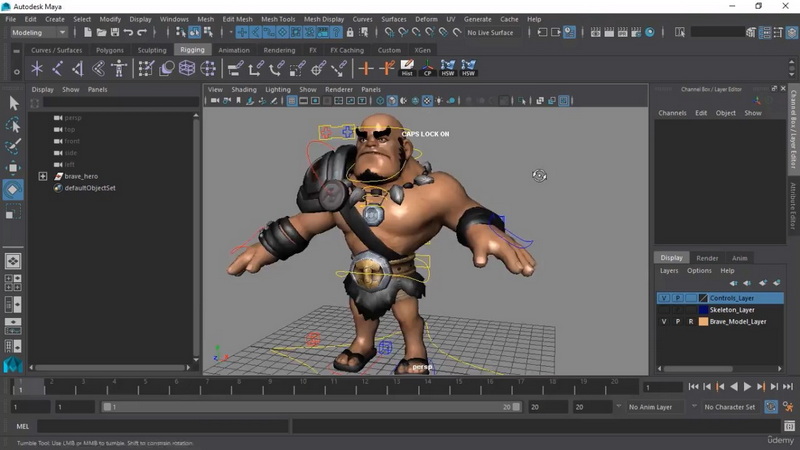Select the Create Joints tool on the shelf

(x=57, y=68)
